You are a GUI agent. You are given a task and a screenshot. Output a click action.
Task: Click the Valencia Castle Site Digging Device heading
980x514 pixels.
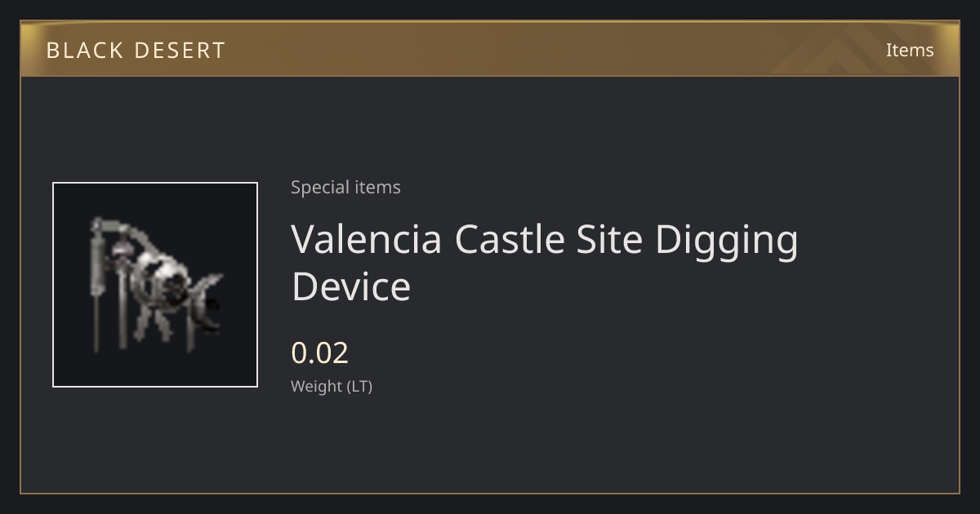[545, 263]
